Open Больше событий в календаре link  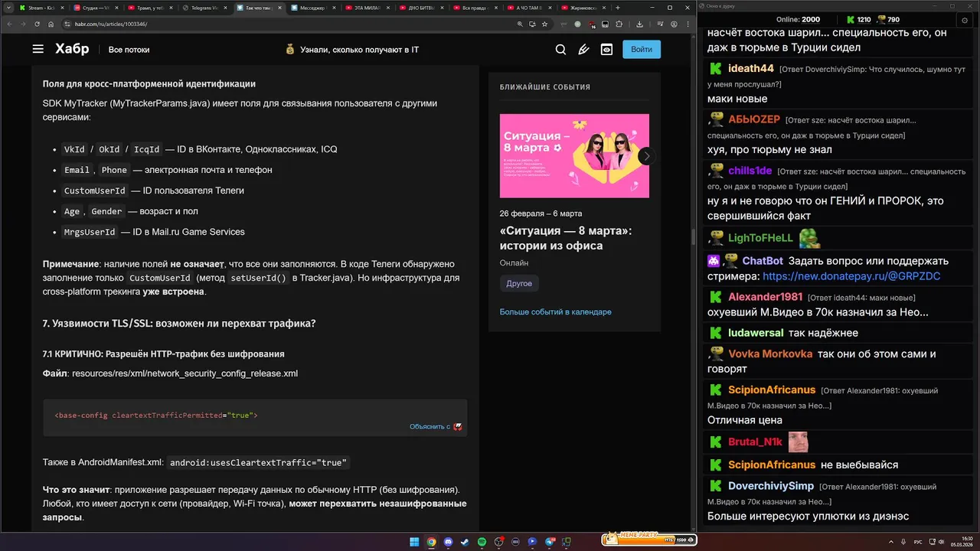coord(555,311)
